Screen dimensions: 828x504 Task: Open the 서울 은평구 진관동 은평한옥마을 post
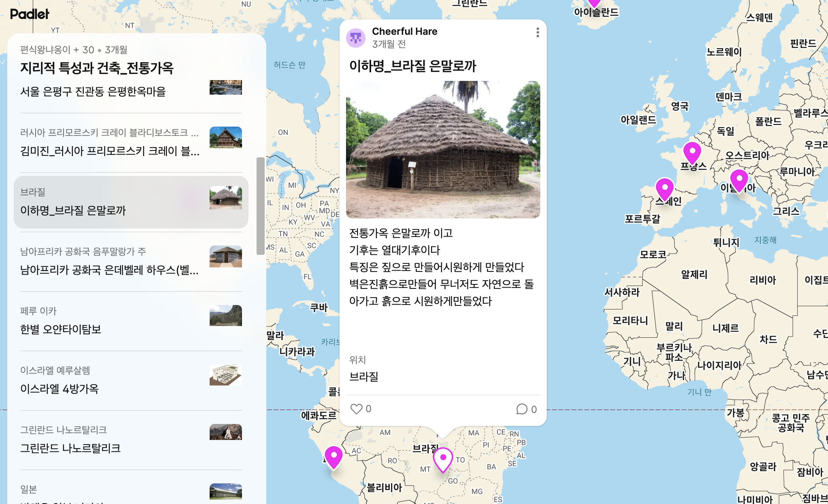pos(93,91)
